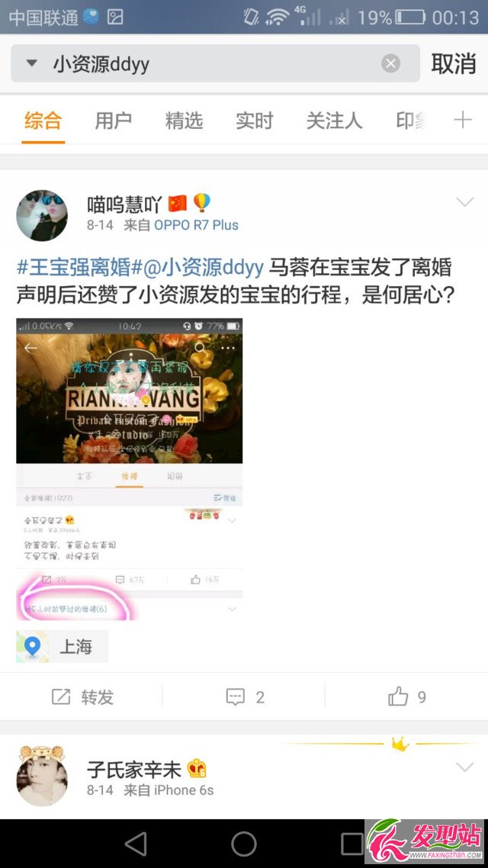Open search type dropdown arrow in search box
This screenshot has width=488, height=868.
coord(32,63)
